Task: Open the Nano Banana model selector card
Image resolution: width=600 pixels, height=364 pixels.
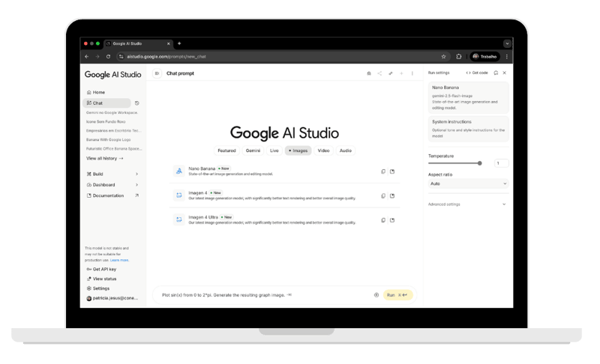Action: point(468,97)
